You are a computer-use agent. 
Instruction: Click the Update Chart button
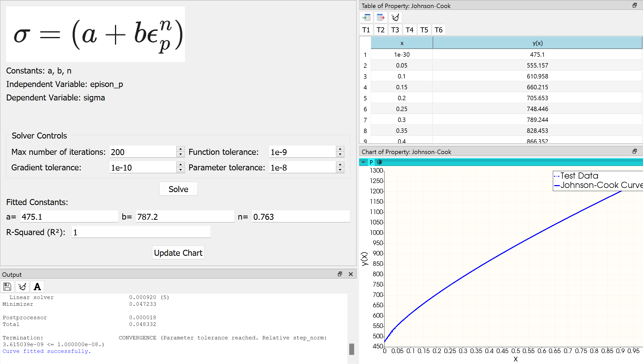point(178,252)
